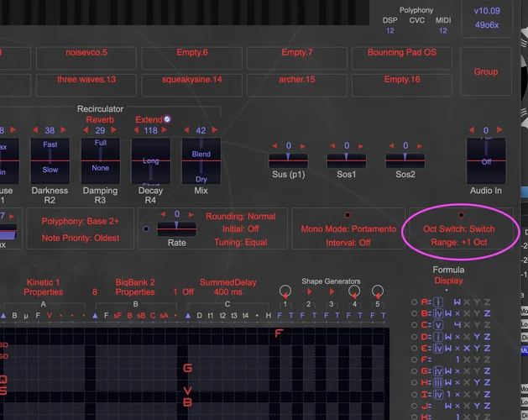Decrease Decay R4 value with left arrow

[136, 130]
